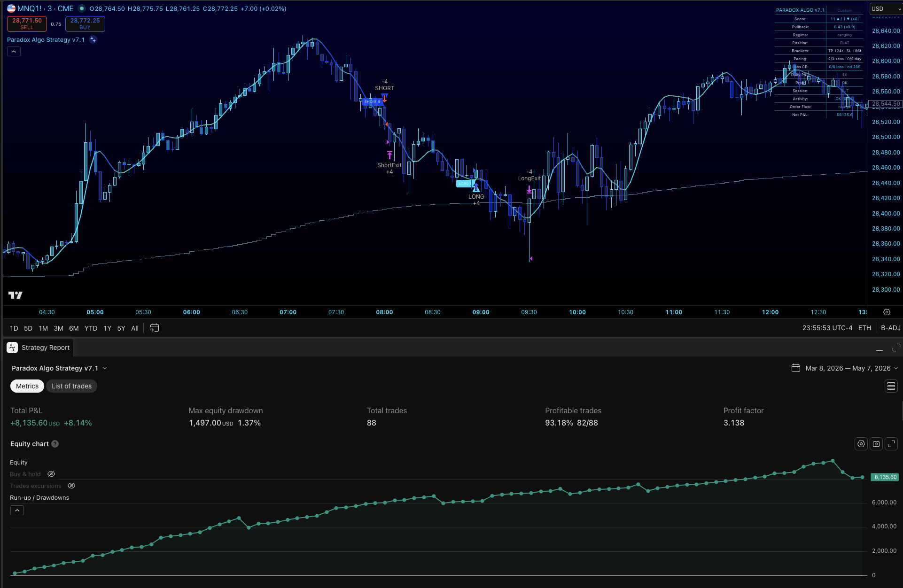Click the Profit factor value 3.138

(x=734, y=423)
